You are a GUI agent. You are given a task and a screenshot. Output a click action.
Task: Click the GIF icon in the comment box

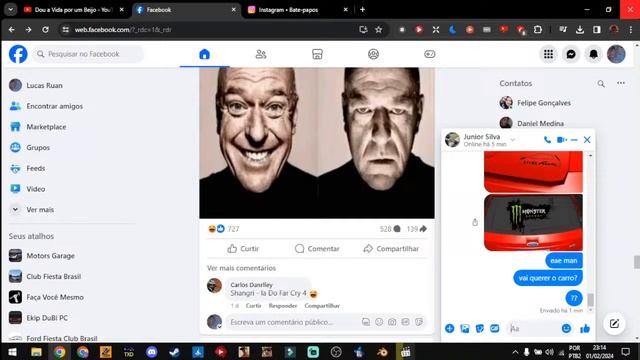[x=405, y=322]
